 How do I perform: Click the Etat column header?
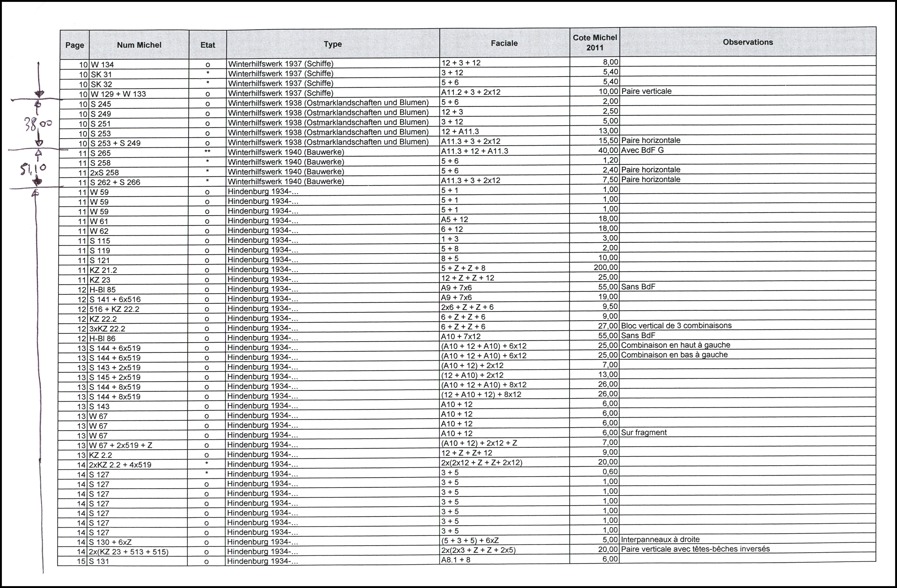(208, 45)
